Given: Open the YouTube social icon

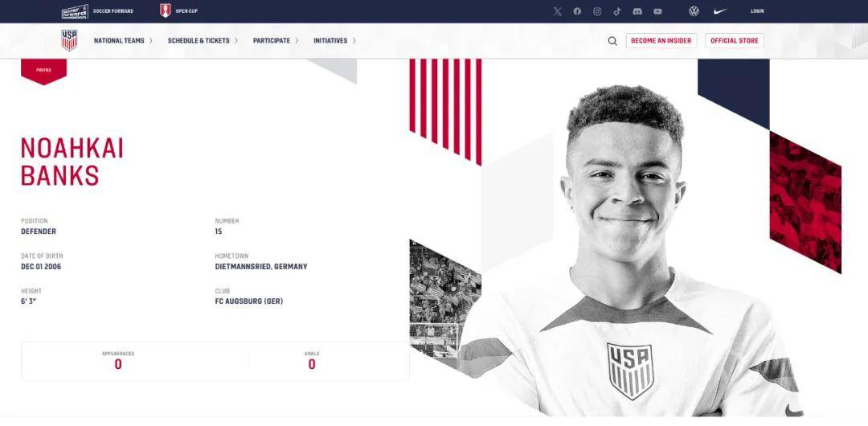Looking at the screenshot, I should pos(657,11).
